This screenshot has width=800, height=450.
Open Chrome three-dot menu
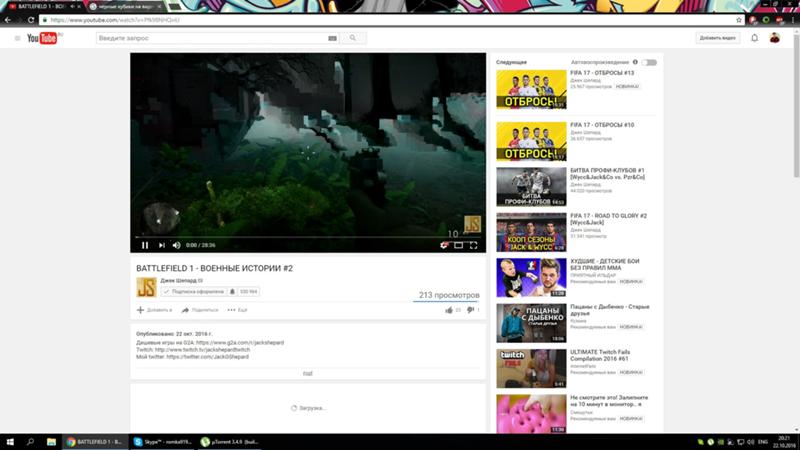tap(794, 20)
